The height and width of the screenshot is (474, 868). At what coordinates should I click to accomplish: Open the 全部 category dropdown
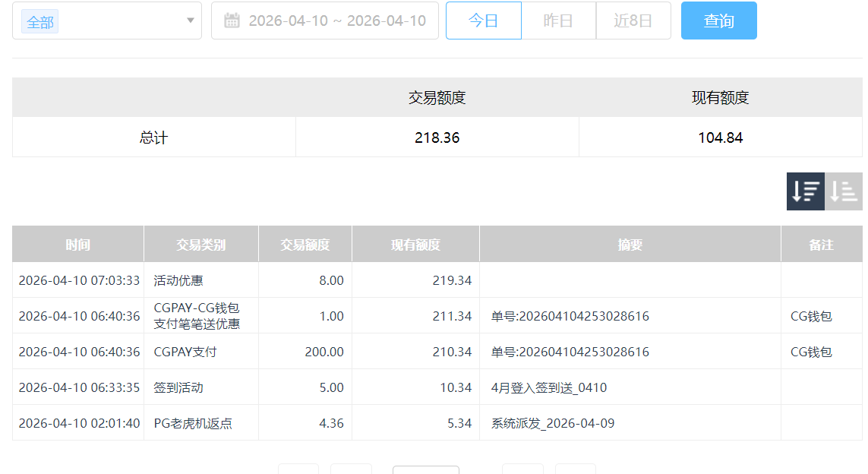[106, 21]
